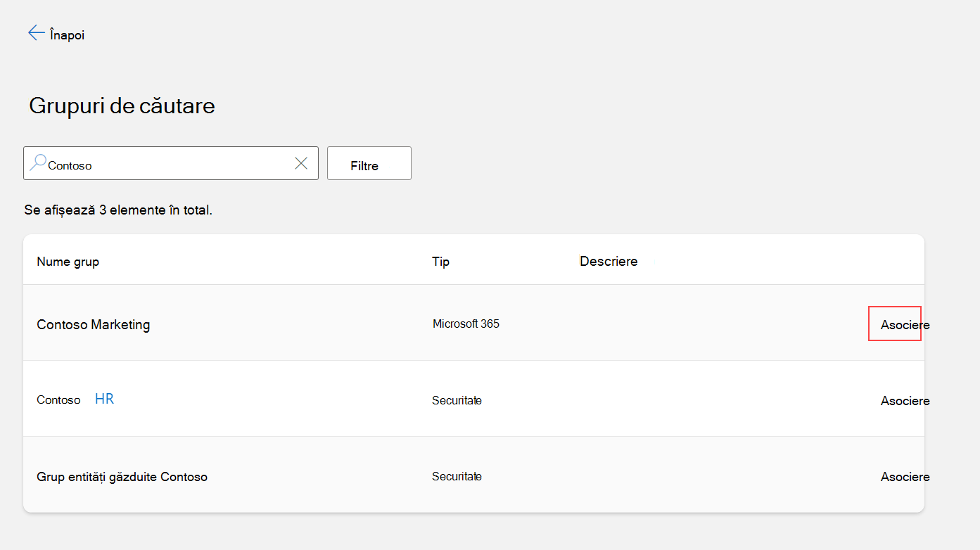980x550 pixels.
Task: Click Microsoft 365 type cell
Action: click(466, 324)
